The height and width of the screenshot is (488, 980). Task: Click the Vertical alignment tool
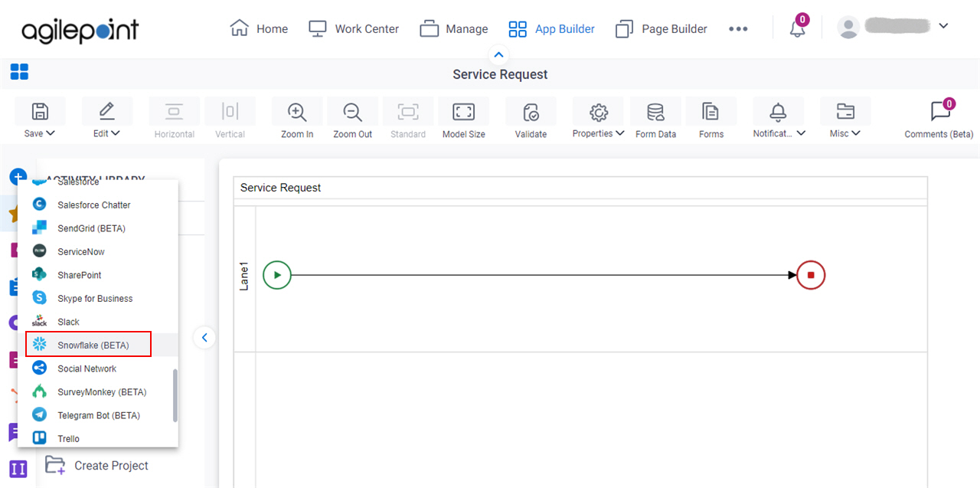coord(230,119)
